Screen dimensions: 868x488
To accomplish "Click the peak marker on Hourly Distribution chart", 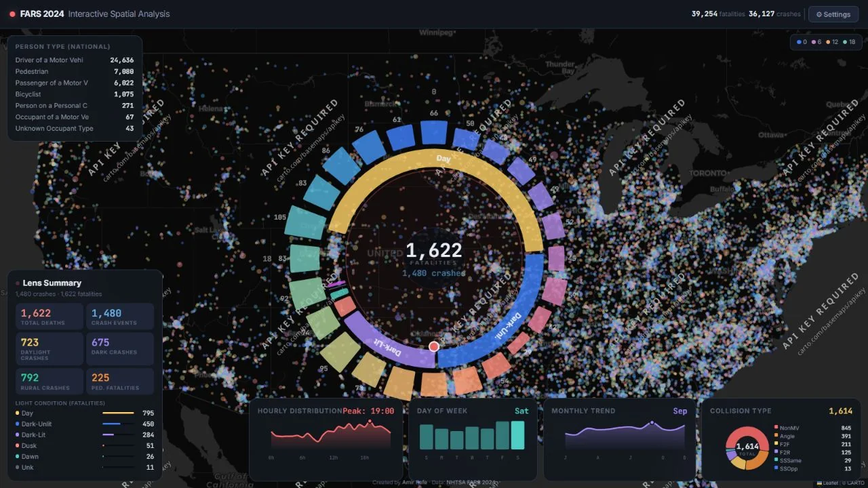I will click(370, 422).
